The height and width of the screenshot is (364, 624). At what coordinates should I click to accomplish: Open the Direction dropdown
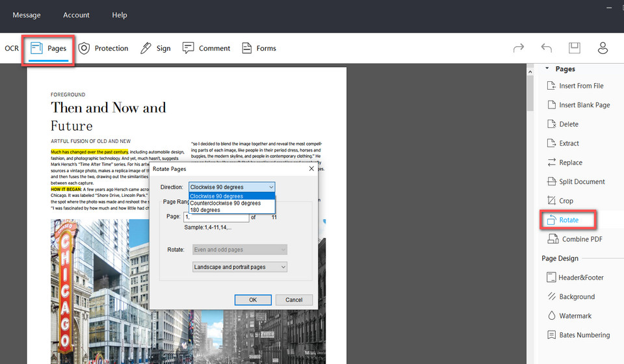point(231,187)
